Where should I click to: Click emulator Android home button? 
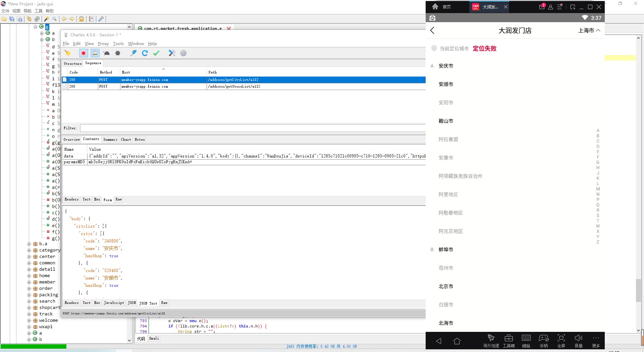point(457,341)
